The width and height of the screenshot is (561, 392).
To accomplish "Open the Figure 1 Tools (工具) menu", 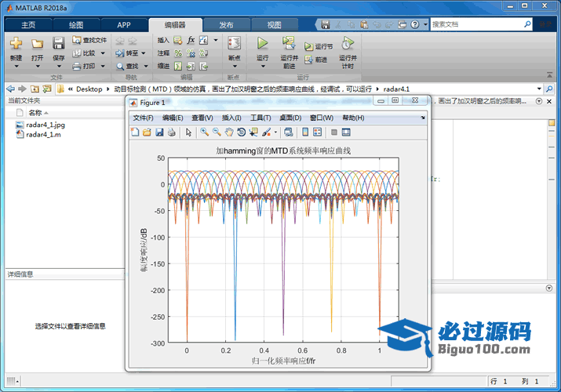I will (260, 118).
